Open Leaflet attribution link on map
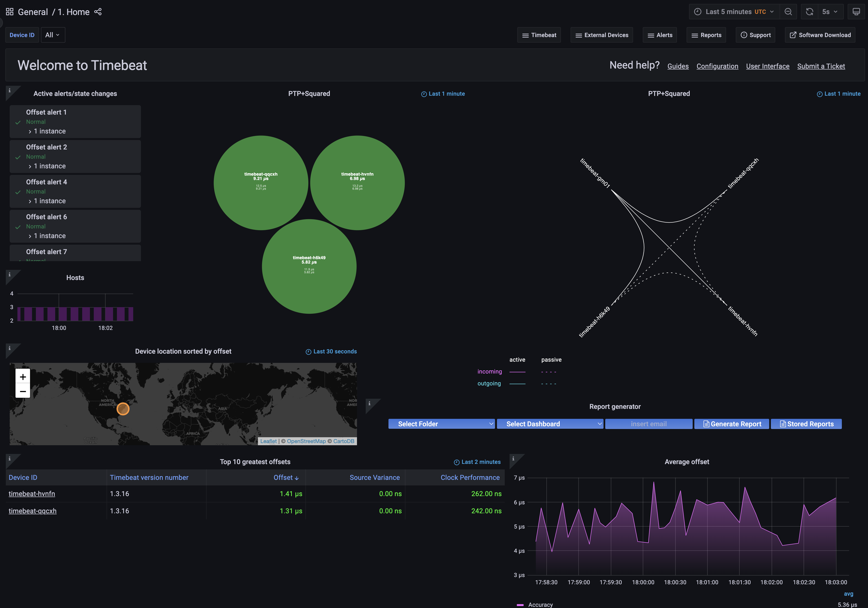868x608 pixels. (x=268, y=441)
